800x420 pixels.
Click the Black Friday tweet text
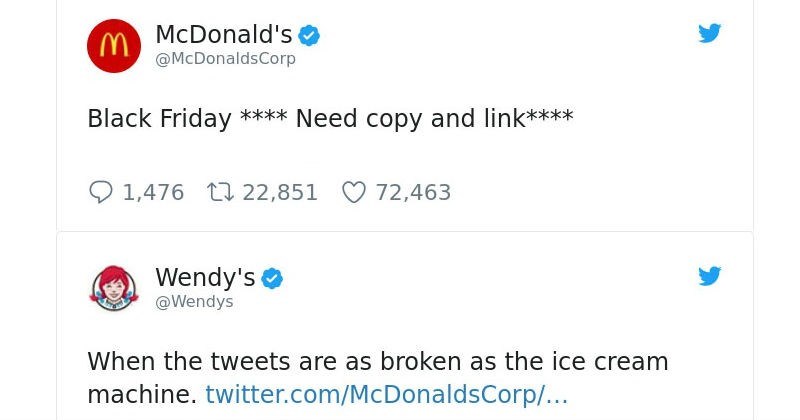pyautogui.click(x=331, y=118)
